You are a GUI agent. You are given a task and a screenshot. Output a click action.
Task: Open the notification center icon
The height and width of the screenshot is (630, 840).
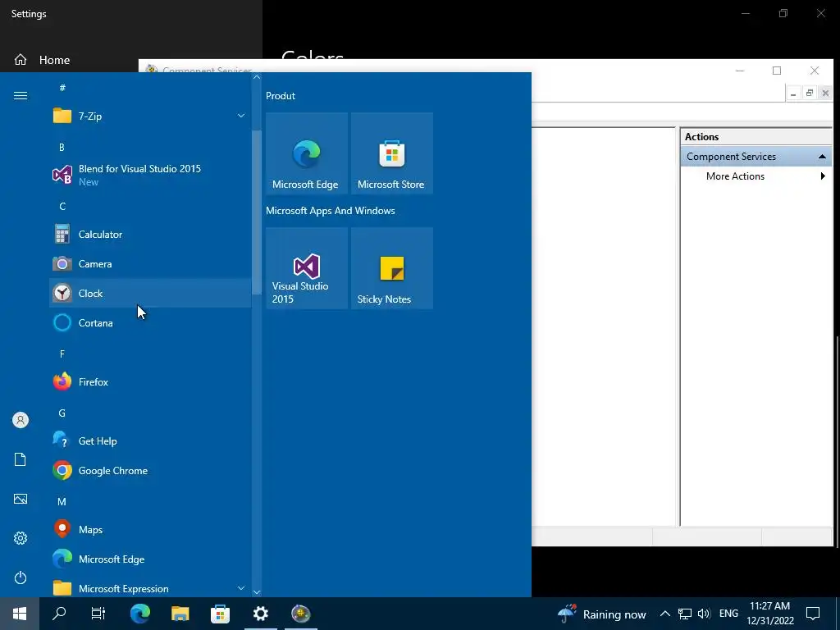(x=813, y=614)
